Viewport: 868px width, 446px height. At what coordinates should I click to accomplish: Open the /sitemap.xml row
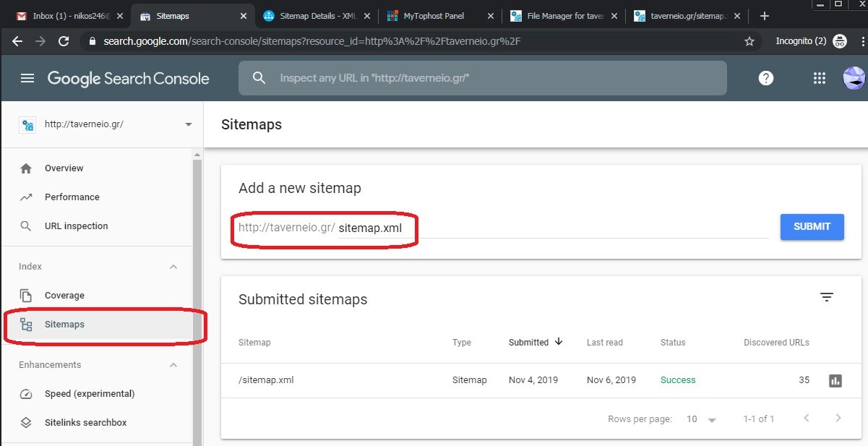541,380
